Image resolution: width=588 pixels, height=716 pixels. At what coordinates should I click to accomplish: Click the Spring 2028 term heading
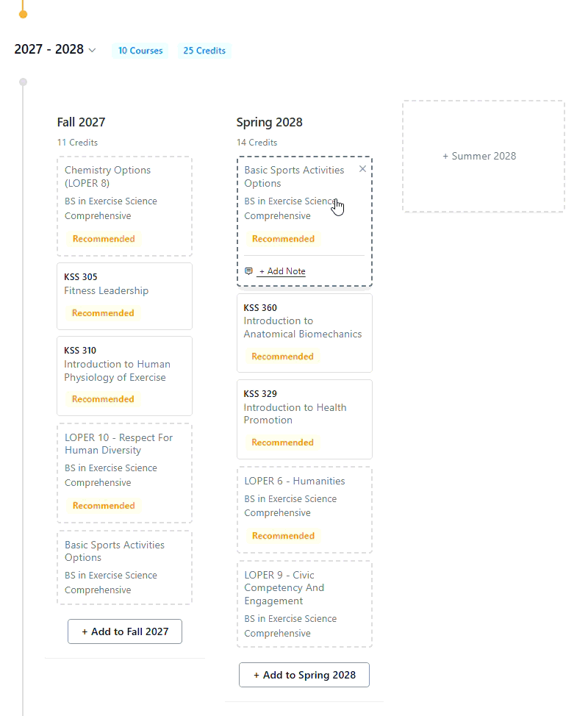point(269,122)
